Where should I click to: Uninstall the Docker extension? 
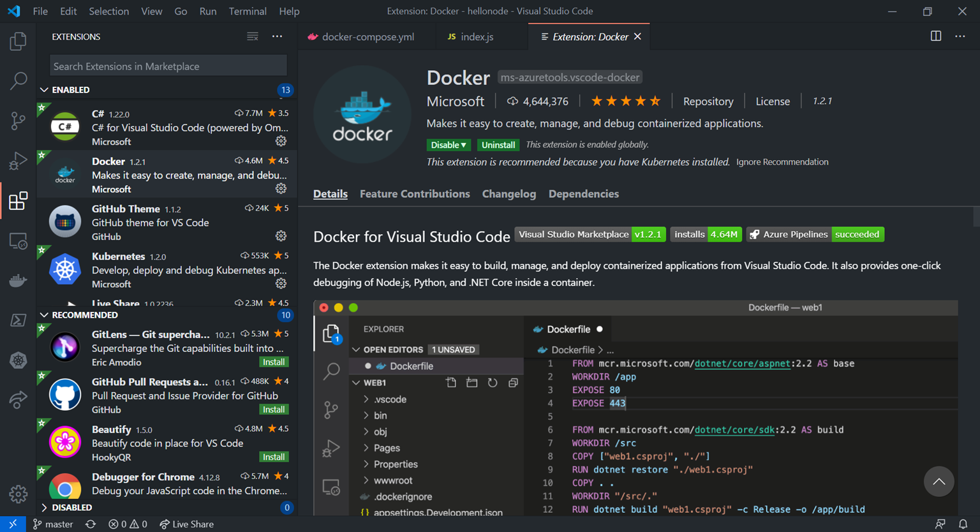[498, 145]
